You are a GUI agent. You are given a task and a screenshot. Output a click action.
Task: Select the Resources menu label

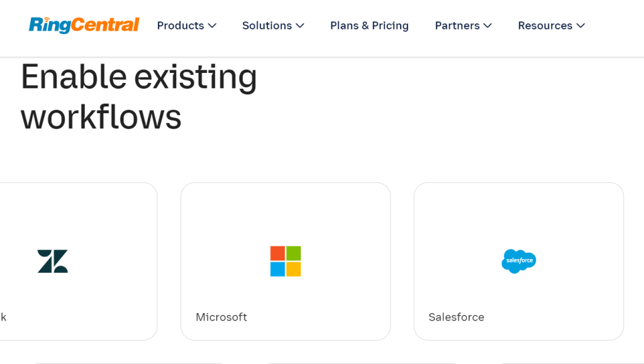click(545, 26)
